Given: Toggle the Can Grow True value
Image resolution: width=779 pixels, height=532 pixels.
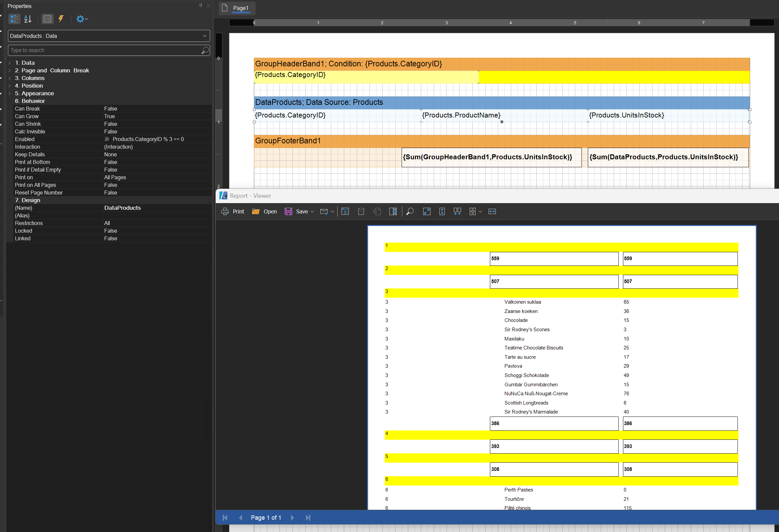Looking at the screenshot, I should click(157, 116).
